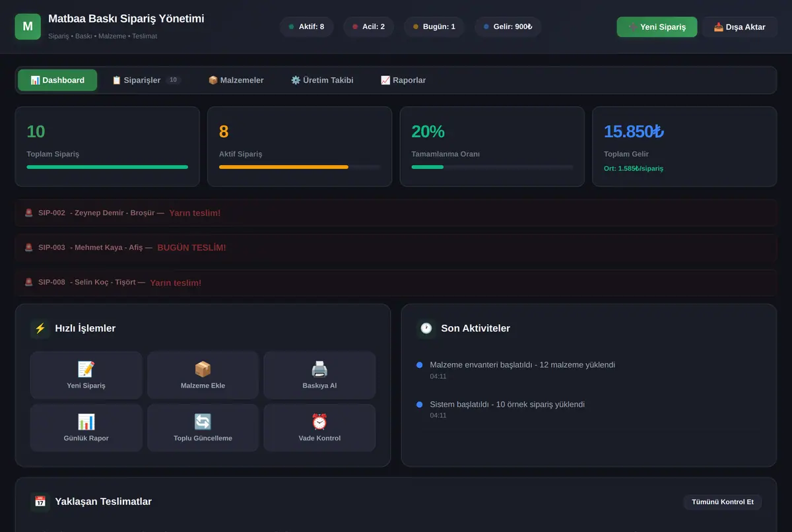
Task: Click the Gelir: 900₺ status pill
Action: [508, 27]
